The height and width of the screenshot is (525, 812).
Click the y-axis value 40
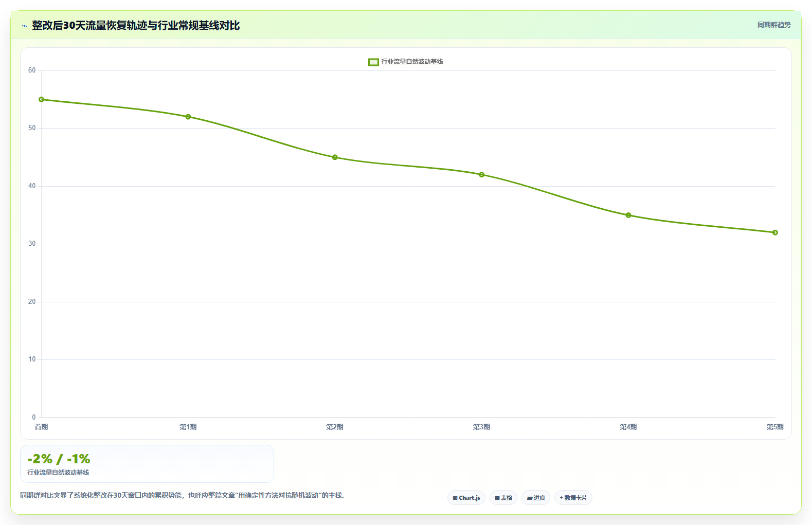tap(32, 186)
